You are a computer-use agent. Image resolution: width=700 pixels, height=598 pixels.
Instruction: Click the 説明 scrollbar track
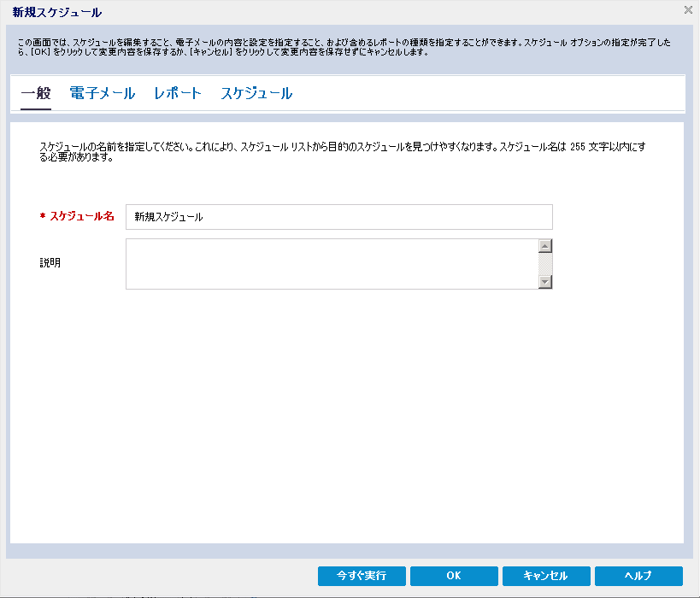click(545, 264)
